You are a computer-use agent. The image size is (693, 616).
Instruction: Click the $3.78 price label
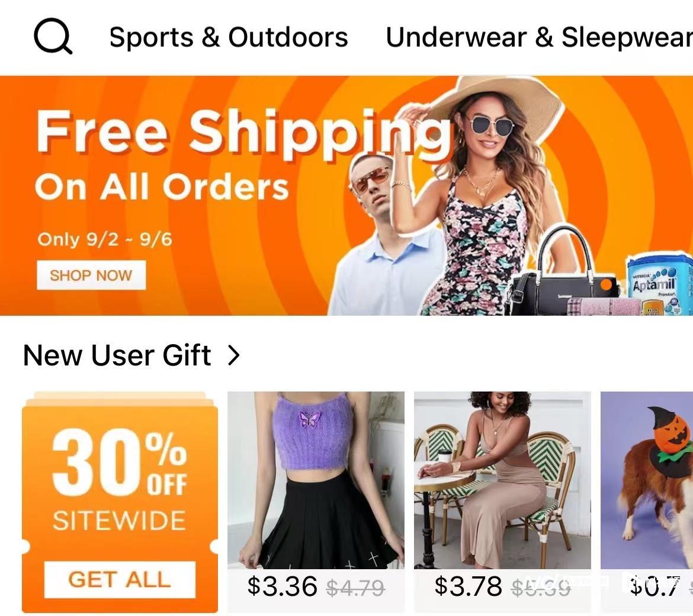pyautogui.click(x=468, y=586)
